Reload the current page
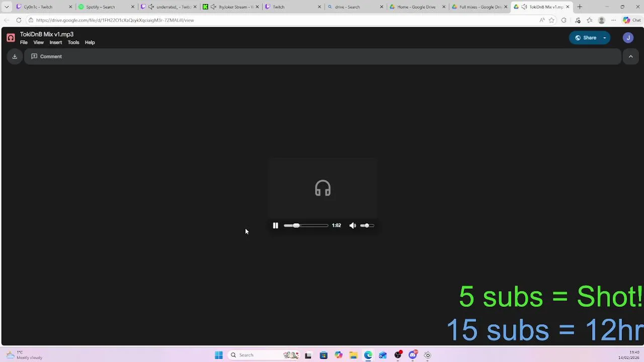644x362 pixels. [x=19, y=20]
